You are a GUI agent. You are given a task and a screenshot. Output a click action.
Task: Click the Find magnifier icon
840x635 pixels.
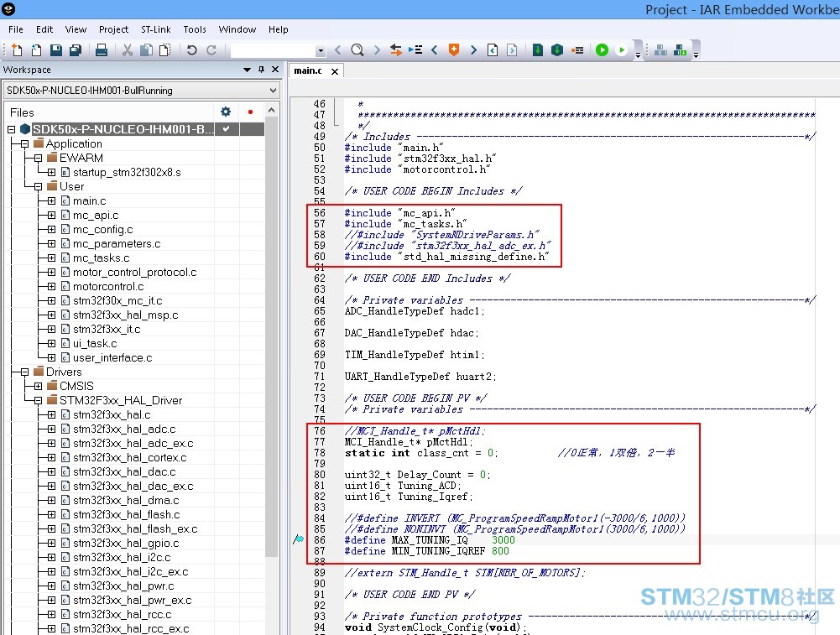357,50
